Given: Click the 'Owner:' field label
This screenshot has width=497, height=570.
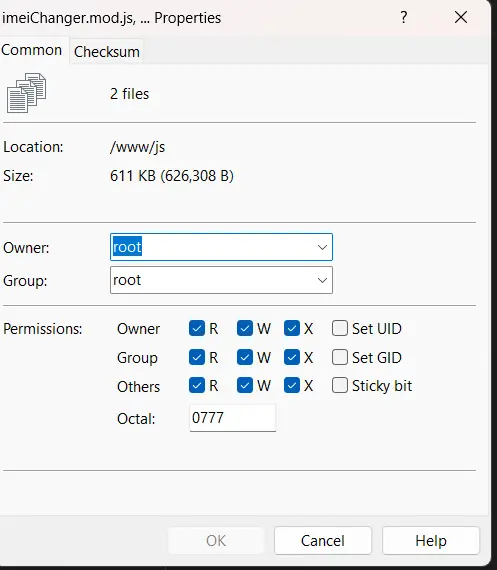Looking at the screenshot, I should pos(26,248).
